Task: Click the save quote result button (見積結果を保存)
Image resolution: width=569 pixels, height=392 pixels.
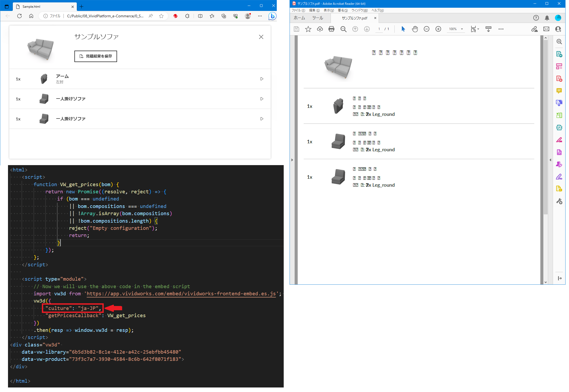Action: click(95, 56)
